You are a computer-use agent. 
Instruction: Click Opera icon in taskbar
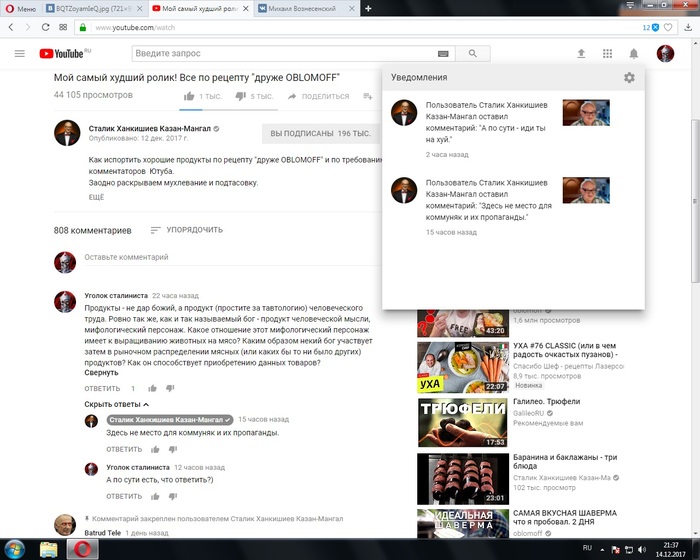(82, 549)
